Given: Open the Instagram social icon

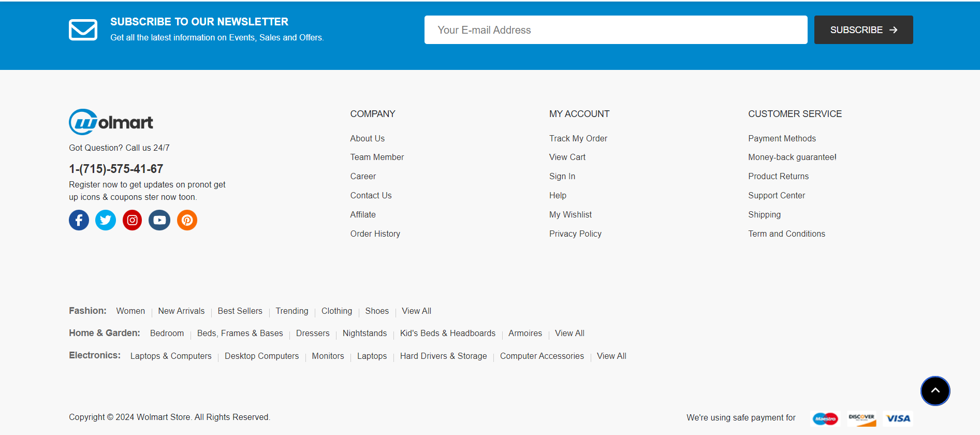Looking at the screenshot, I should coord(133,220).
